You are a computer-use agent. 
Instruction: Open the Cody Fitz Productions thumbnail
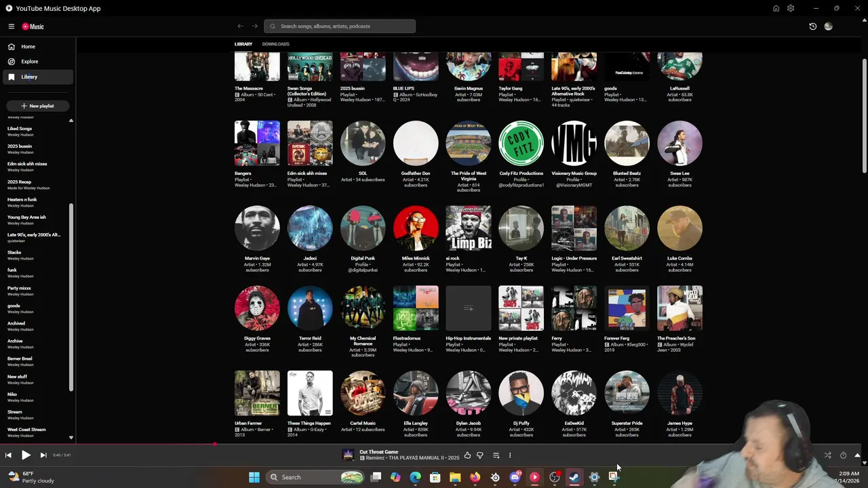click(x=521, y=143)
